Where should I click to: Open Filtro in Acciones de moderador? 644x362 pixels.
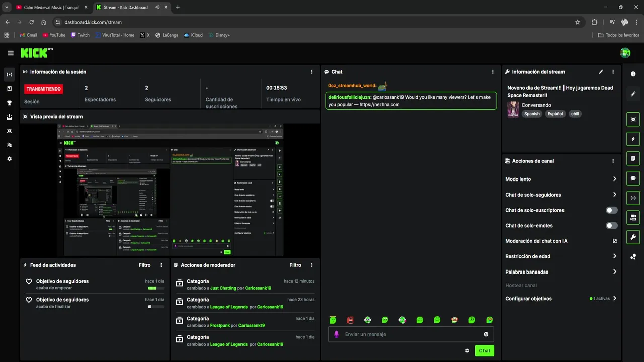295,265
